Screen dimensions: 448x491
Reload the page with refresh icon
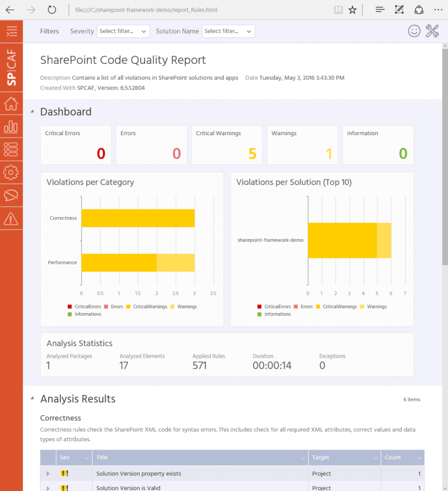[x=52, y=10]
